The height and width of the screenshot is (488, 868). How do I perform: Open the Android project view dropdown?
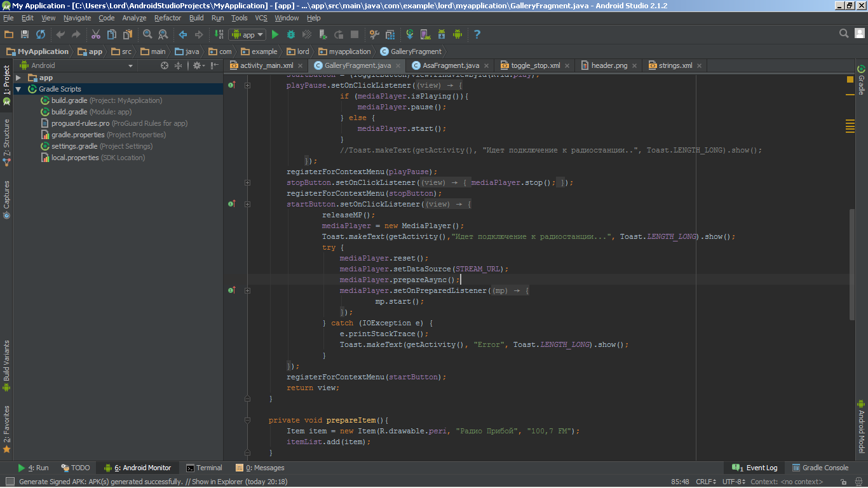click(76, 65)
